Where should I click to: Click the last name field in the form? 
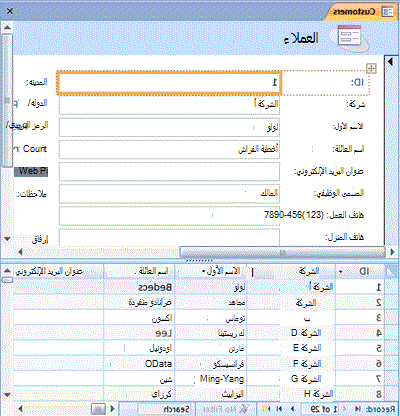[x=169, y=149]
